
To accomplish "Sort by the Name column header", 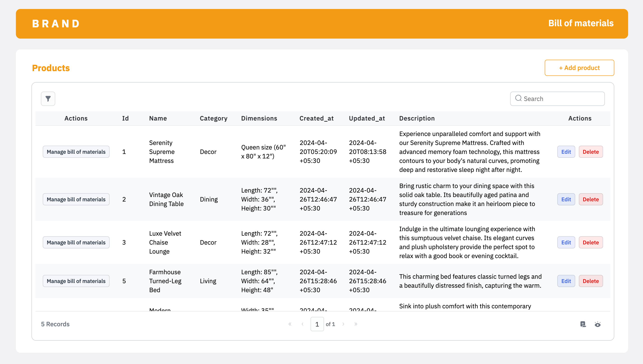I will [158, 118].
